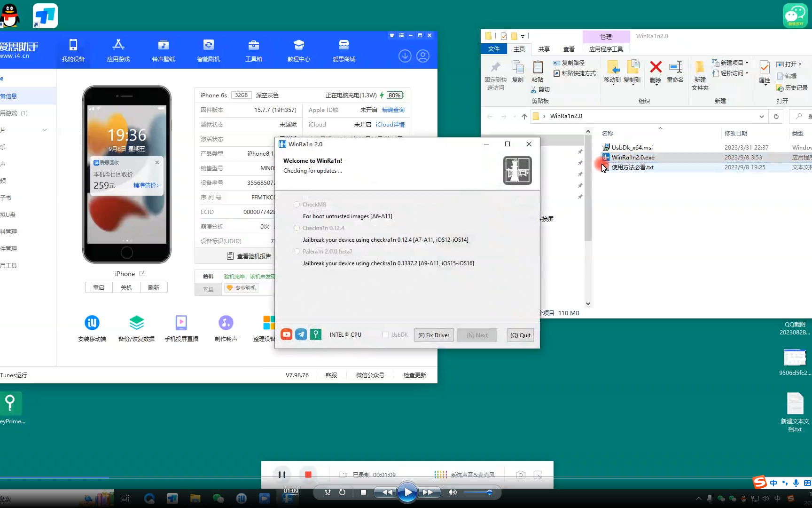Switch to the 主页 ribbon tab
The image size is (812, 508).
(x=519, y=49)
